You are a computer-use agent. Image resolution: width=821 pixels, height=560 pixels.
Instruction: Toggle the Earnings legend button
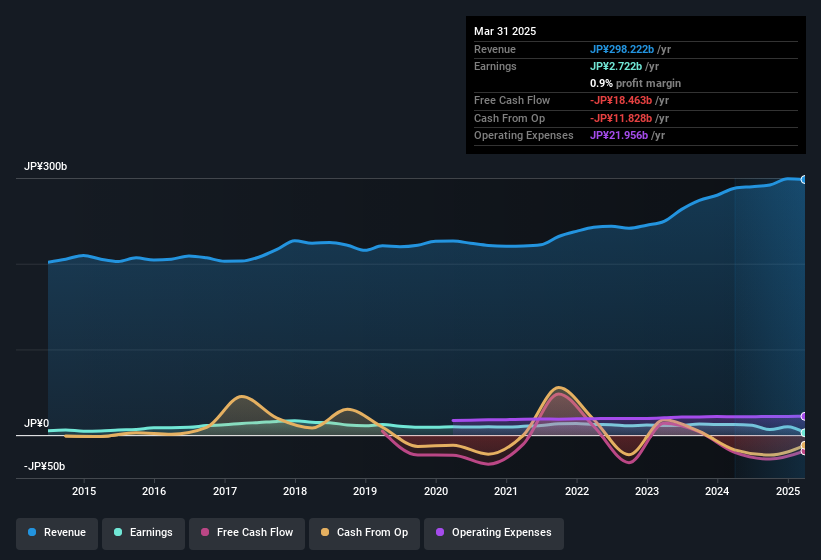[143, 533]
